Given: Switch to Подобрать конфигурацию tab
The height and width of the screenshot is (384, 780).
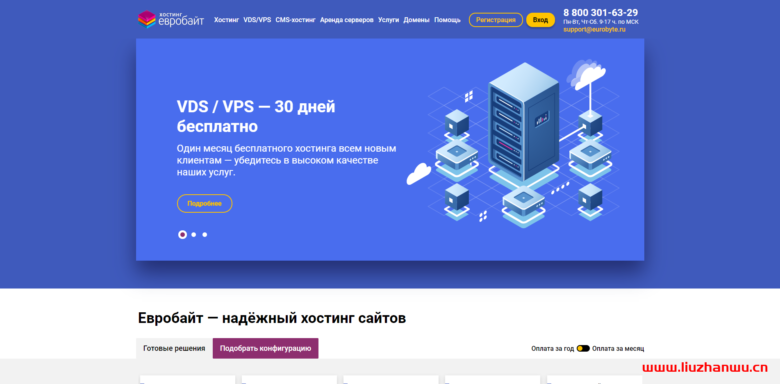Looking at the screenshot, I should [266, 348].
